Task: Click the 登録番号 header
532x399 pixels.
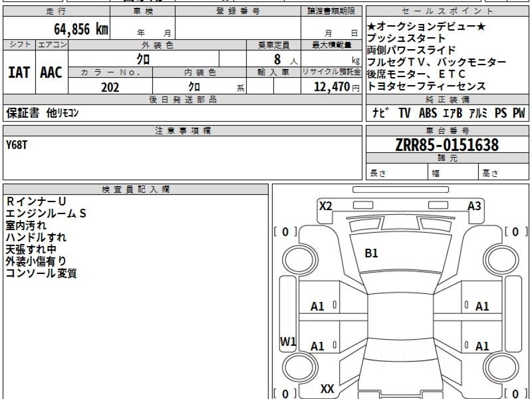Action: click(x=238, y=12)
